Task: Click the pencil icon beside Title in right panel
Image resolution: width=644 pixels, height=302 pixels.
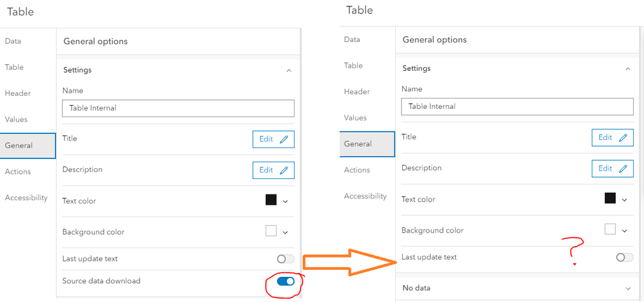Action: [623, 137]
